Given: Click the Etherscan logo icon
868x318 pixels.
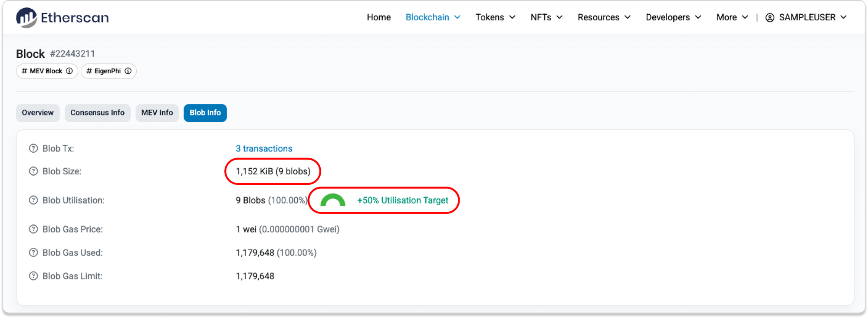Looking at the screenshot, I should coord(26,18).
